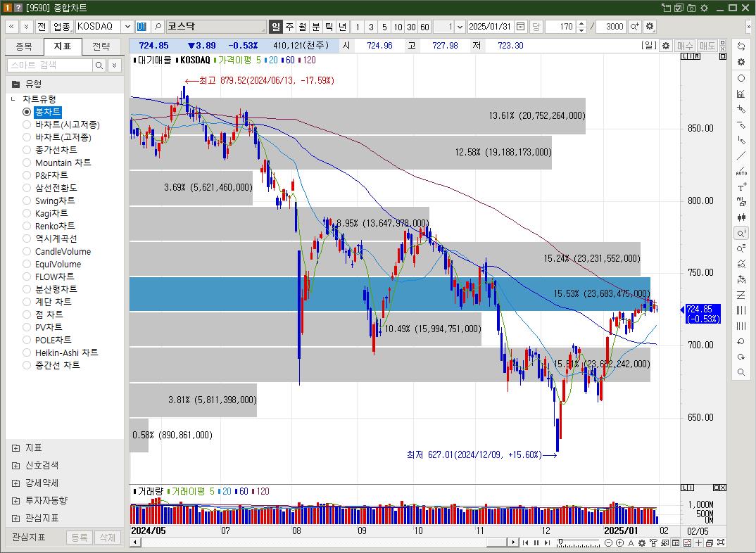Expand the smart search options dropdown
The width and height of the screenshot is (756, 553).
click(x=115, y=65)
